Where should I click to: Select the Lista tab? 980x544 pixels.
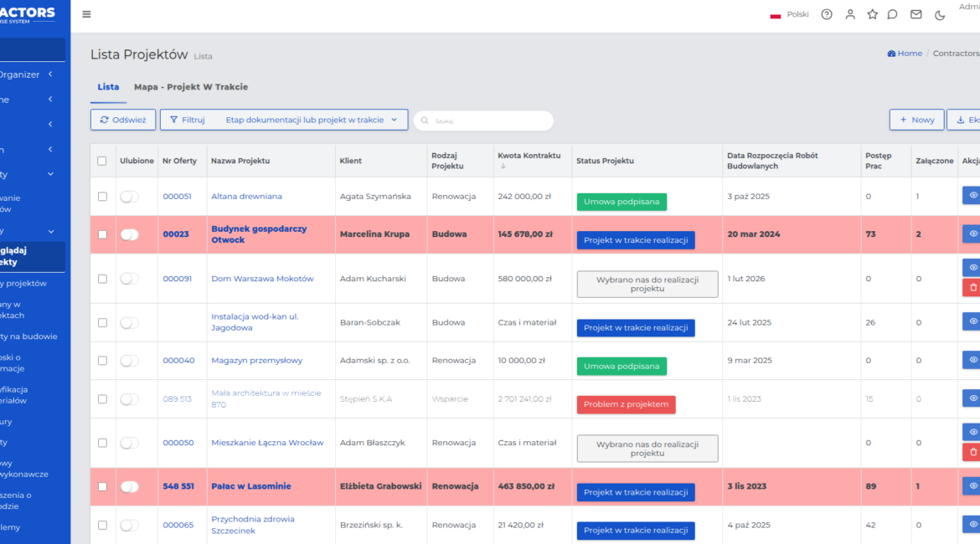click(108, 87)
